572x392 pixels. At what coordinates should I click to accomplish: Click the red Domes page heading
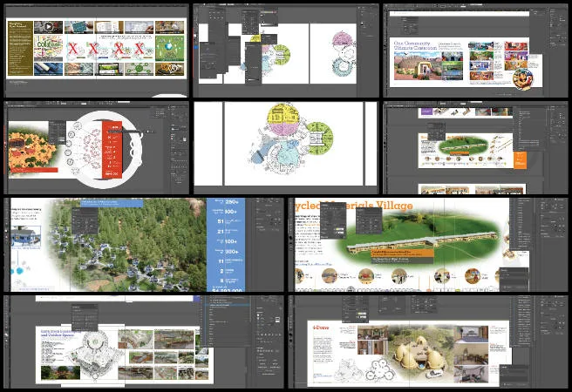(321, 328)
